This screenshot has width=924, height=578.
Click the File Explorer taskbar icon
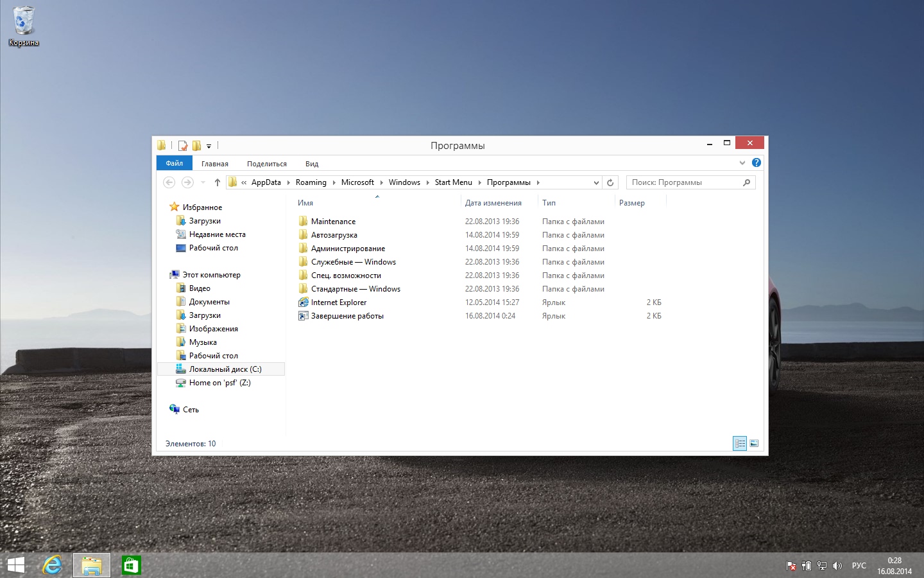pos(92,565)
